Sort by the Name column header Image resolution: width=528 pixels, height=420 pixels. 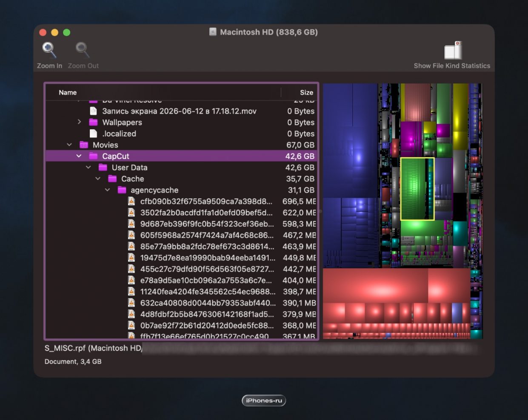point(68,92)
